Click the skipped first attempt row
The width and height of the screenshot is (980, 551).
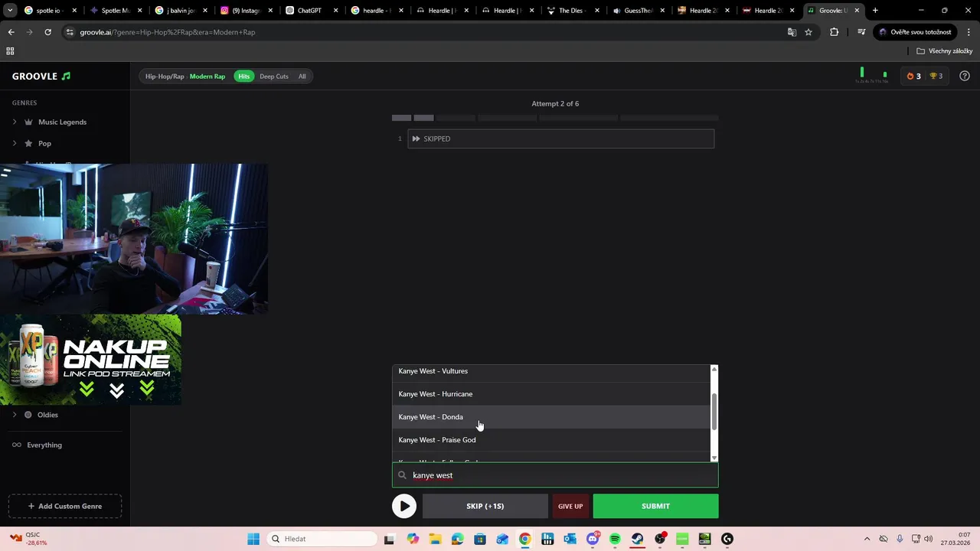[x=560, y=139]
